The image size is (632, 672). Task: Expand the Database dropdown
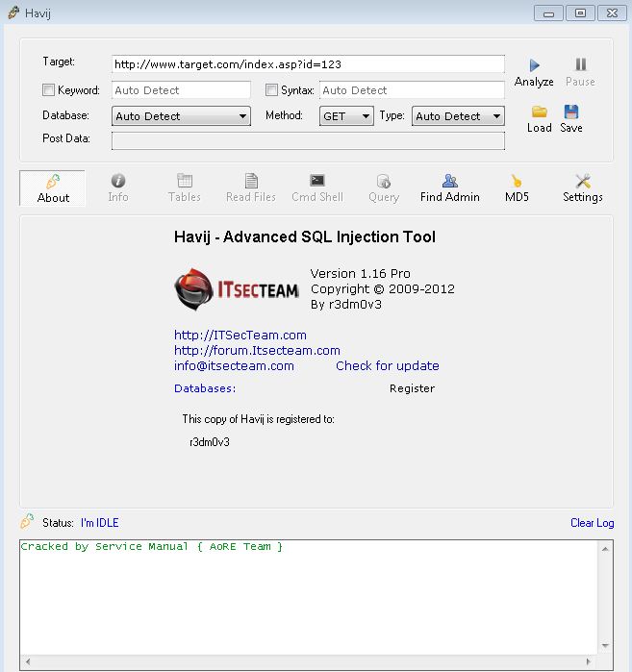[181, 116]
